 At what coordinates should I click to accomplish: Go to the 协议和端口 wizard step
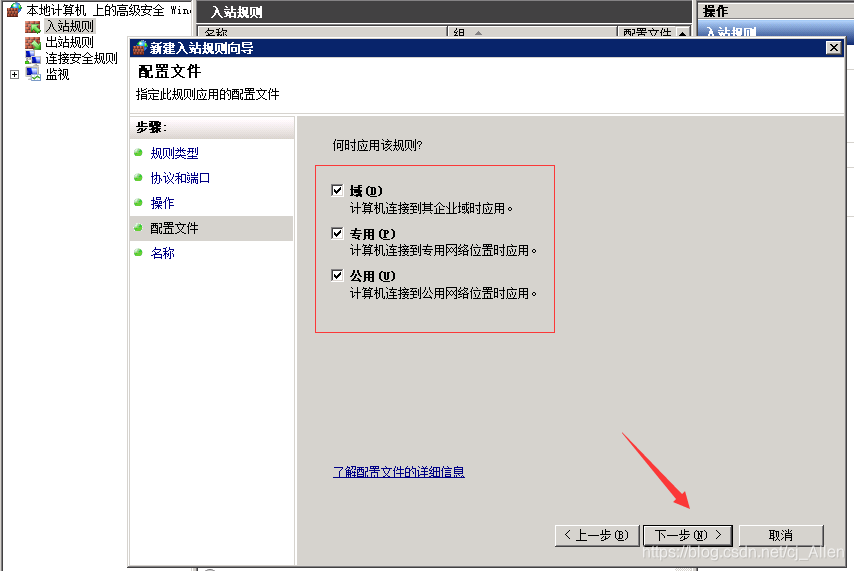click(x=180, y=178)
